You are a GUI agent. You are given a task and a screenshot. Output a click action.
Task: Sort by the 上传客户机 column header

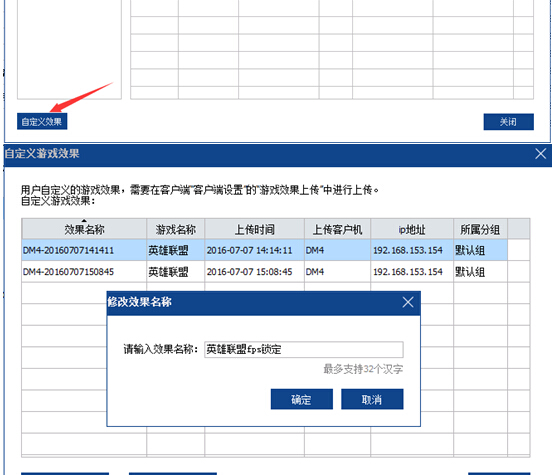click(x=337, y=229)
